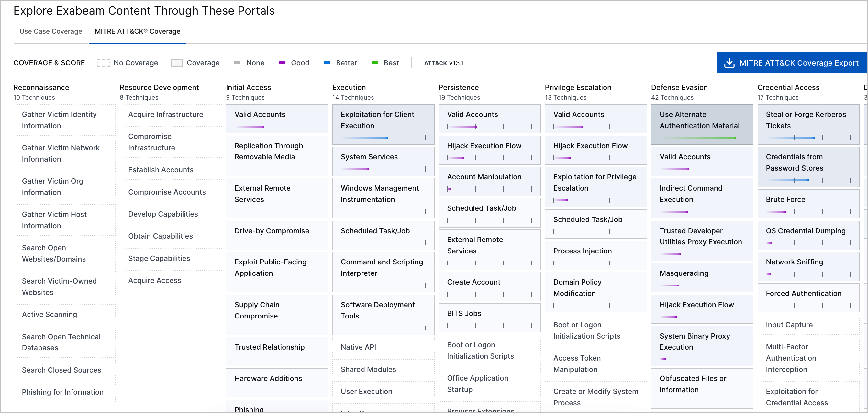Select Access Token Manipulation technique
Image resolution: width=868 pixels, height=413 pixels.
click(596, 364)
